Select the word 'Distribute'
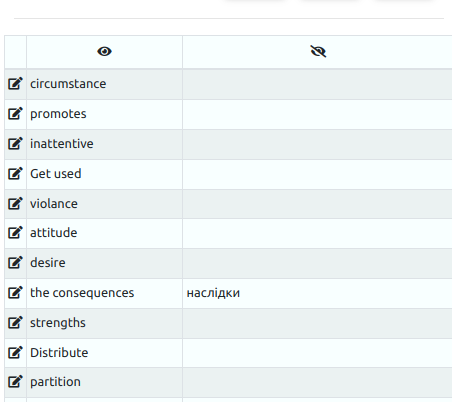This screenshot has height=402, width=452. (x=59, y=353)
